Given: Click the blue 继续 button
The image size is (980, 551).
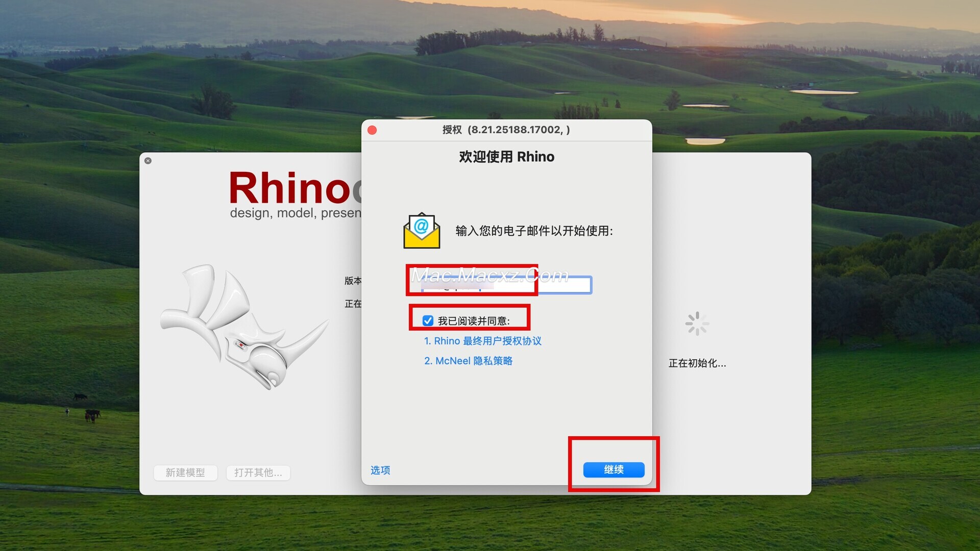Looking at the screenshot, I should [x=614, y=469].
